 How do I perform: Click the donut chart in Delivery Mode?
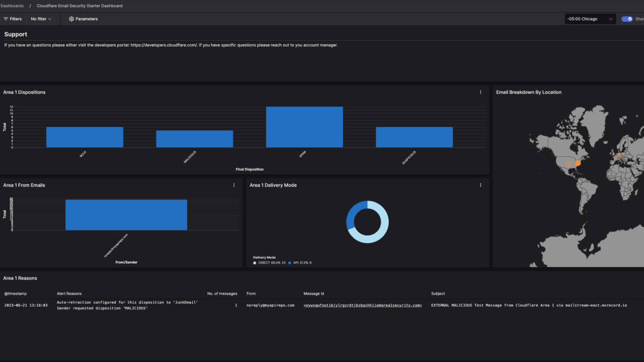click(x=367, y=222)
